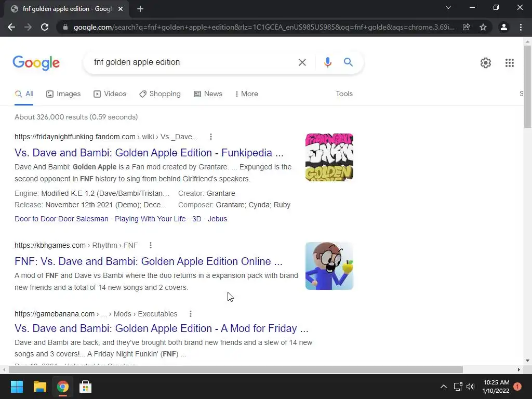The image size is (532, 399).
Task: Open options for the gamebanana.com result
Action: click(x=190, y=314)
